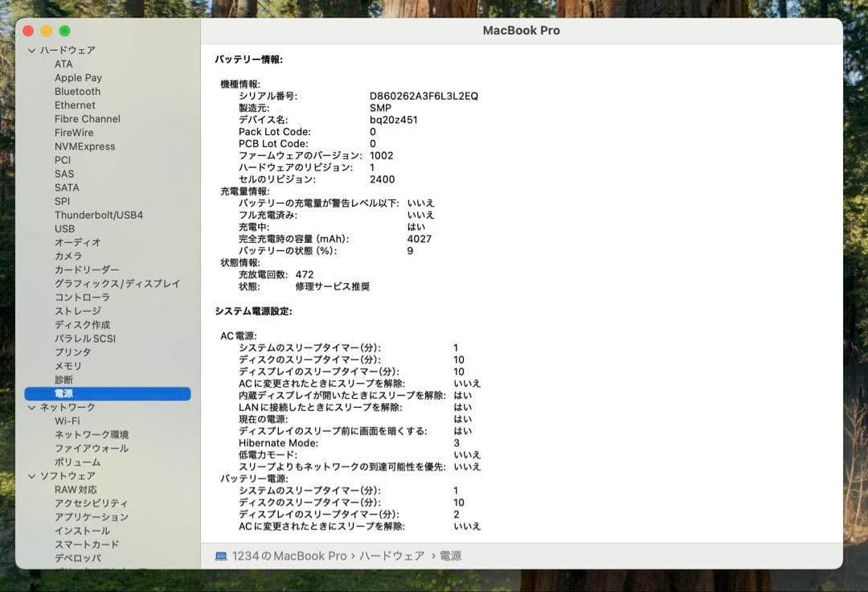Collapse the ネットワーク section

pos(31,407)
